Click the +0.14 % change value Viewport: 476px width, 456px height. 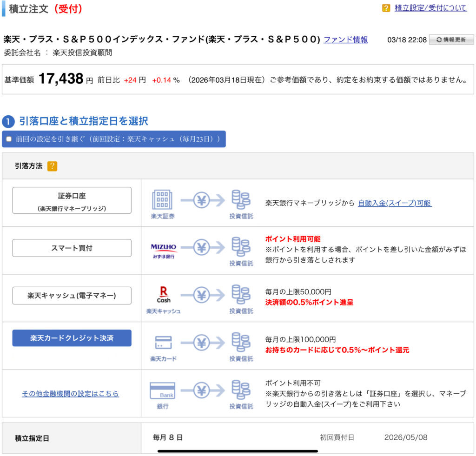click(x=166, y=80)
